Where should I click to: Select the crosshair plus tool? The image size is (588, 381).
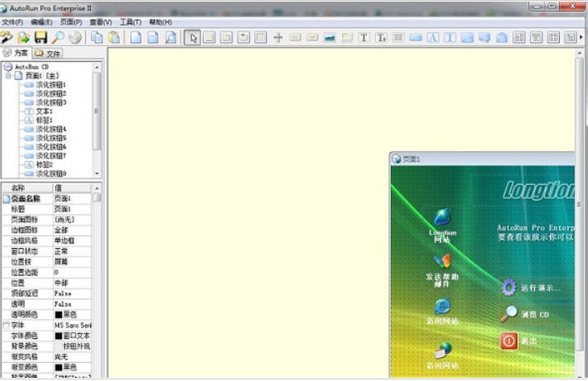(278, 37)
